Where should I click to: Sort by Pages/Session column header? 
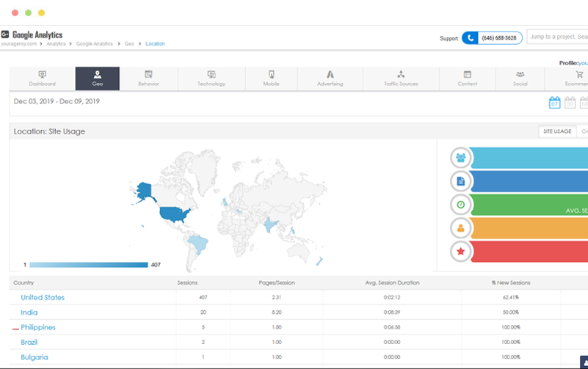pyautogui.click(x=277, y=283)
